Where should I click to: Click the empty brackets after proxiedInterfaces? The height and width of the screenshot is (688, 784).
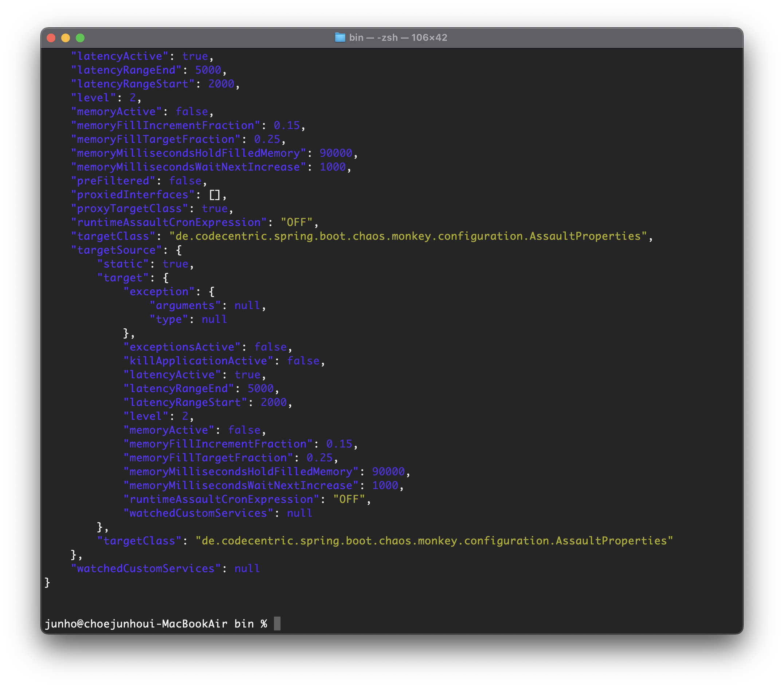pos(215,195)
